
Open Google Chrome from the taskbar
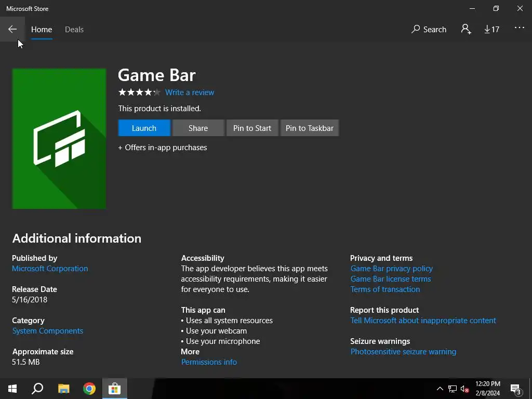tap(89, 389)
